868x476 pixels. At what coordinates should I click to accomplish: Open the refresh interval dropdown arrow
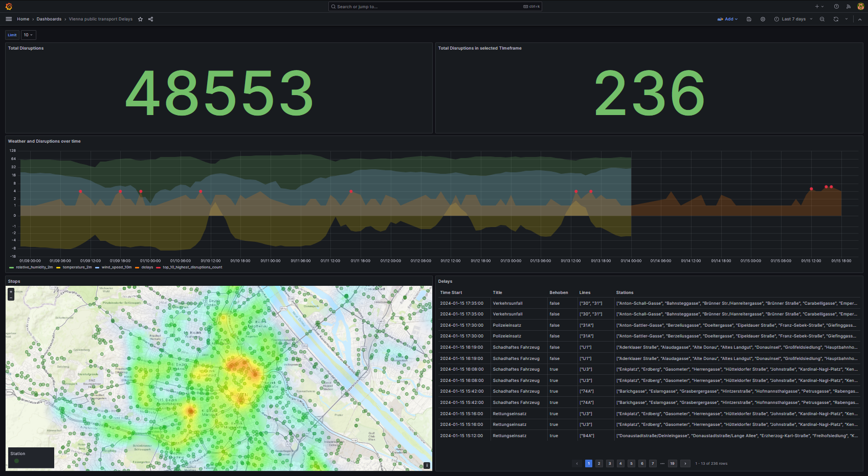846,19
